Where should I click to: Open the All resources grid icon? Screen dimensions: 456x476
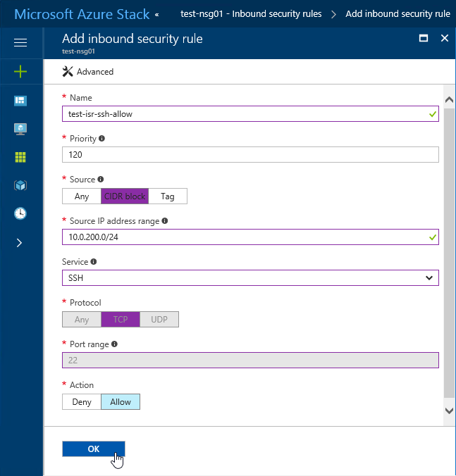[x=20, y=157]
